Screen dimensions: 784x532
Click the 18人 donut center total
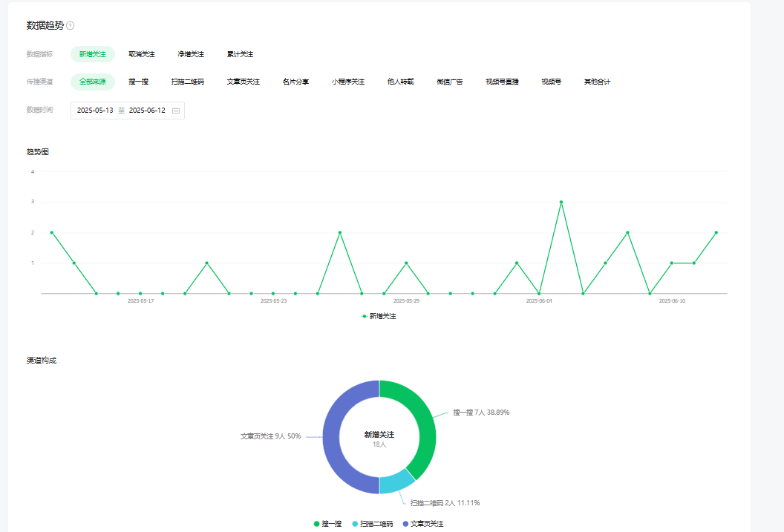click(379, 444)
